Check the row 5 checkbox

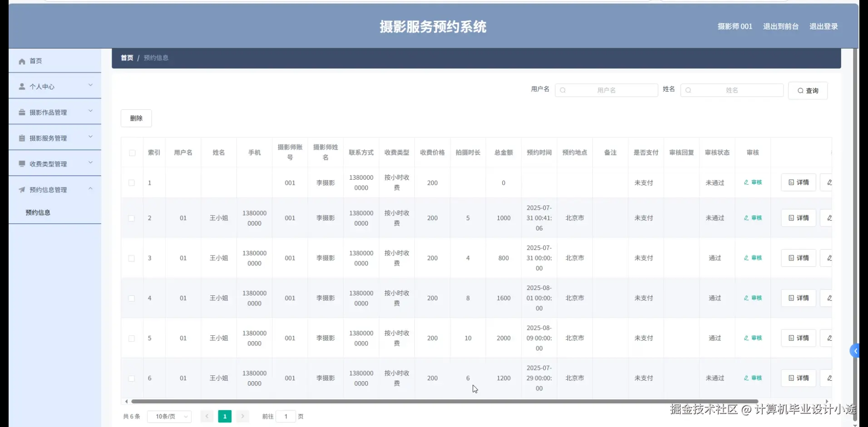132,339
